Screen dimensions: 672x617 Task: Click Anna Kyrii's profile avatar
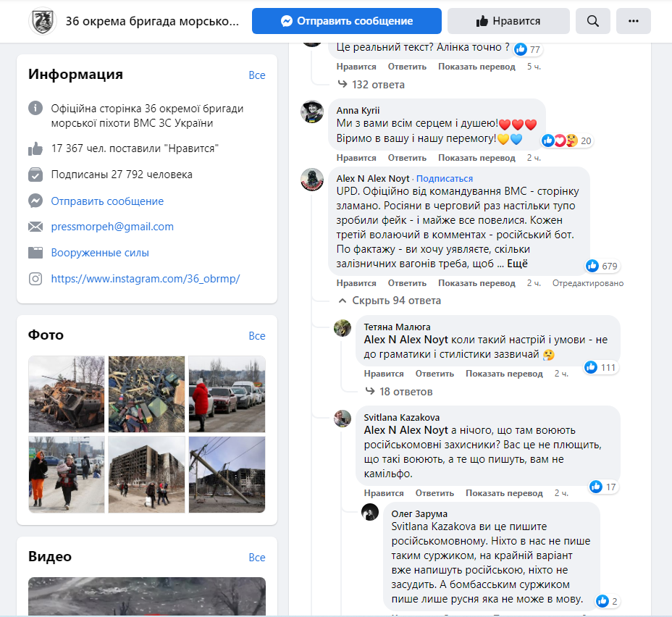pos(312,112)
